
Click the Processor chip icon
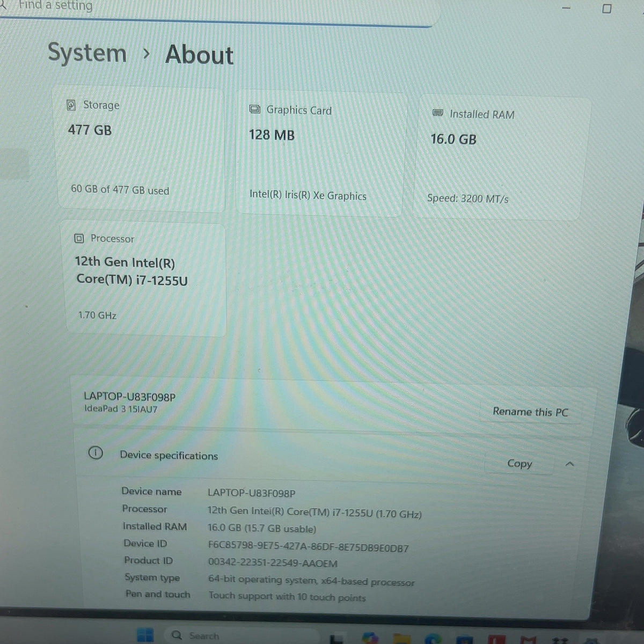point(79,238)
